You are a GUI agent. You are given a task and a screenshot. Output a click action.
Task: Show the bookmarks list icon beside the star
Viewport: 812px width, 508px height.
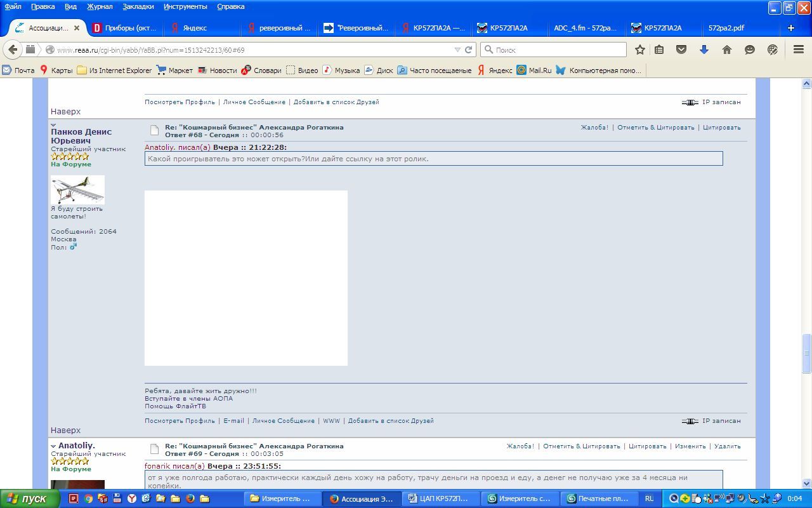[x=659, y=50]
